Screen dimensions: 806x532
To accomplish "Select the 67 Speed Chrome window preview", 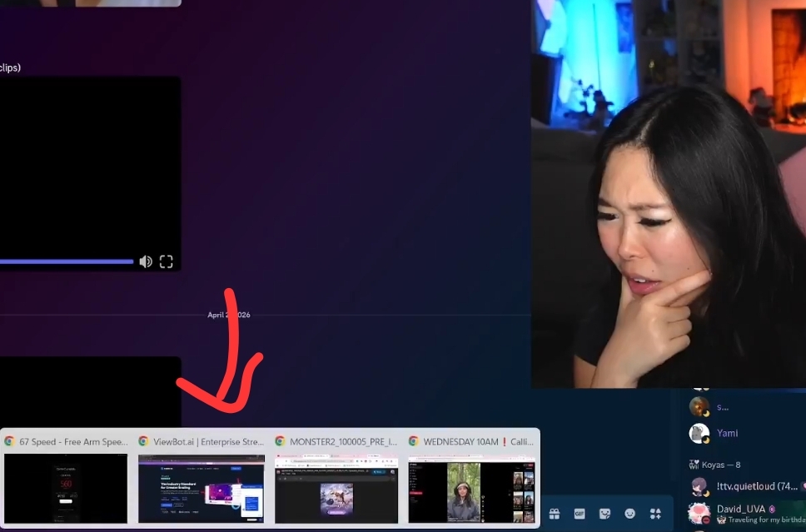I will [66, 489].
